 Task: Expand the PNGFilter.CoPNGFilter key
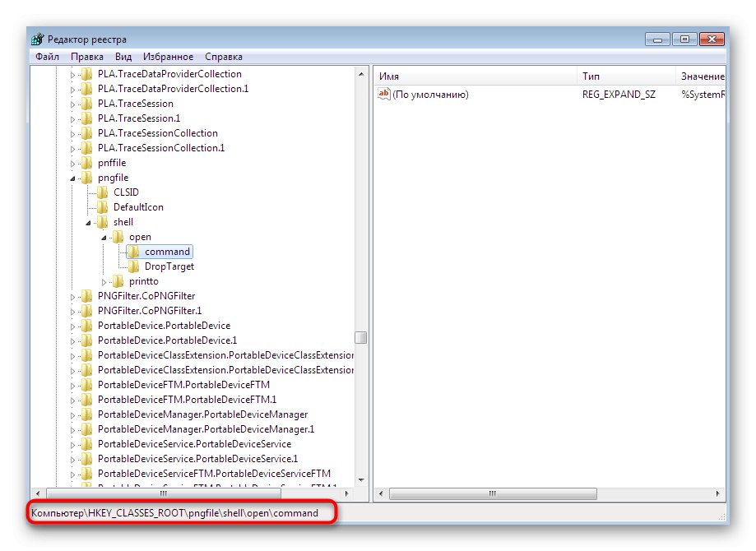coord(72,297)
